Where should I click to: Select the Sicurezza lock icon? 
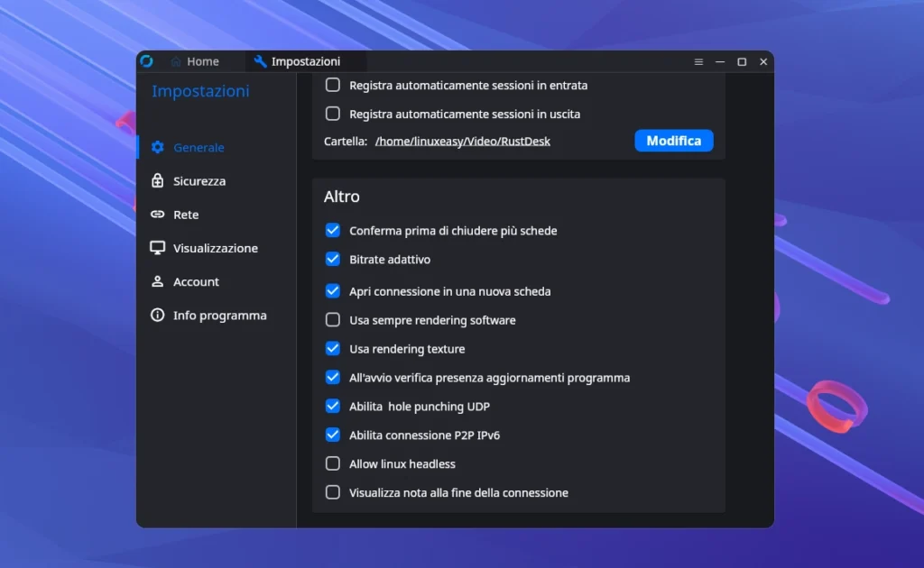157,180
